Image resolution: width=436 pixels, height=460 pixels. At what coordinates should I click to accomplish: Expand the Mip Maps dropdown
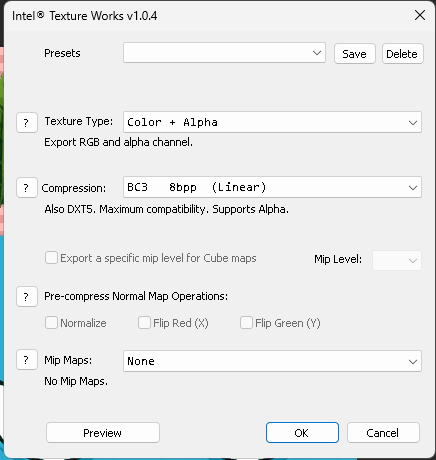[272, 361]
